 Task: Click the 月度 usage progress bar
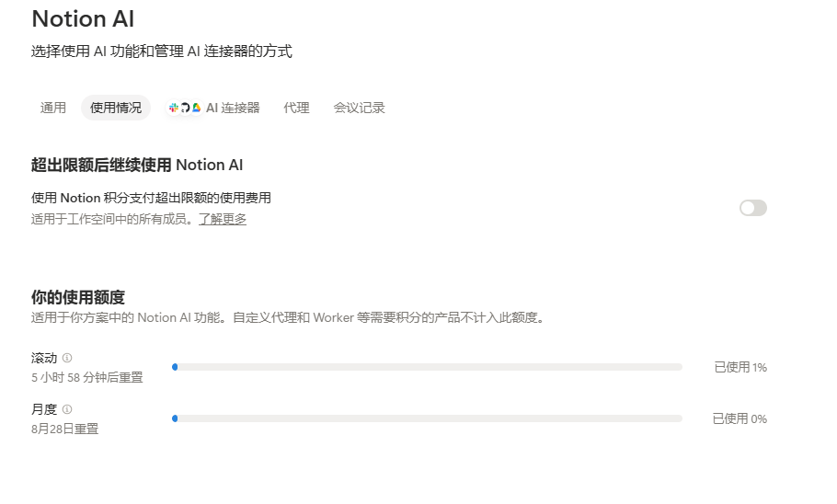point(427,418)
